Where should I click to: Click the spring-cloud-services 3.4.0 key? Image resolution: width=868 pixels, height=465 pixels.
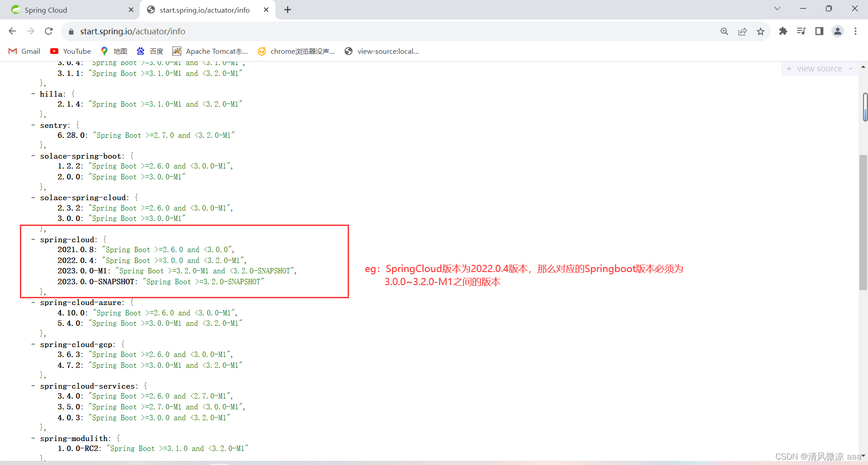click(x=69, y=396)
